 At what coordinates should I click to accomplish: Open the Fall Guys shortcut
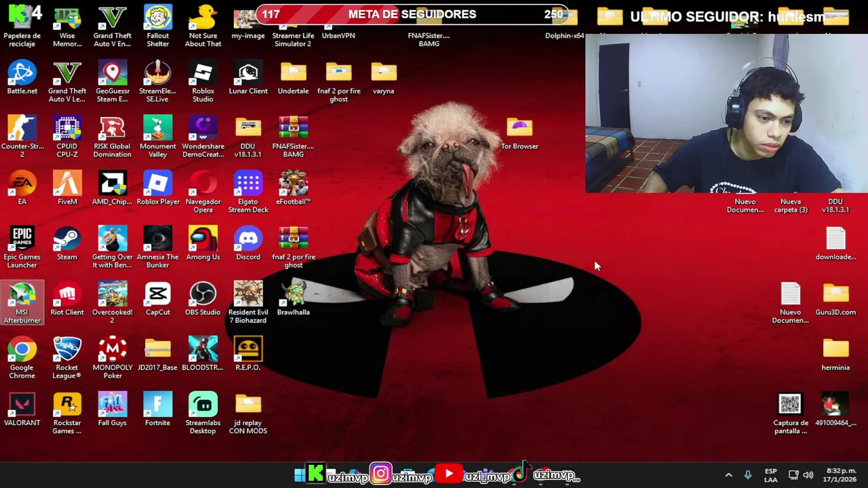click(x=112, y=409)
